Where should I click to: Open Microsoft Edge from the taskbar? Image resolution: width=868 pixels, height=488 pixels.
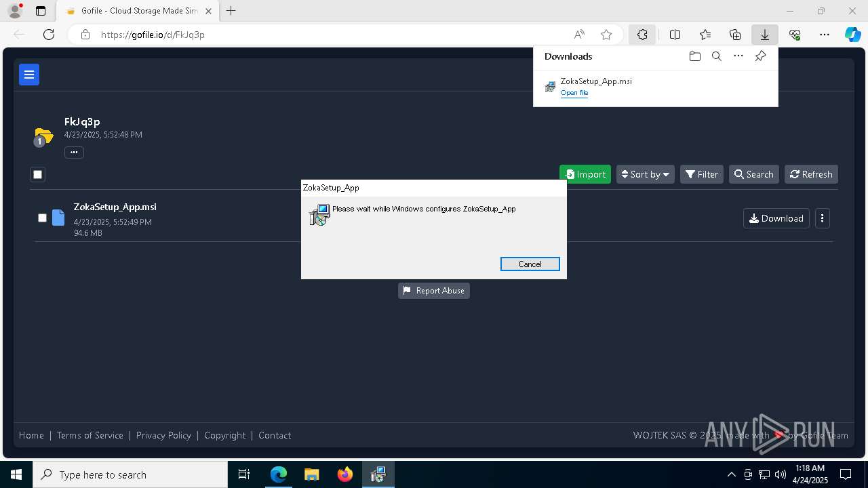[279, 474]
